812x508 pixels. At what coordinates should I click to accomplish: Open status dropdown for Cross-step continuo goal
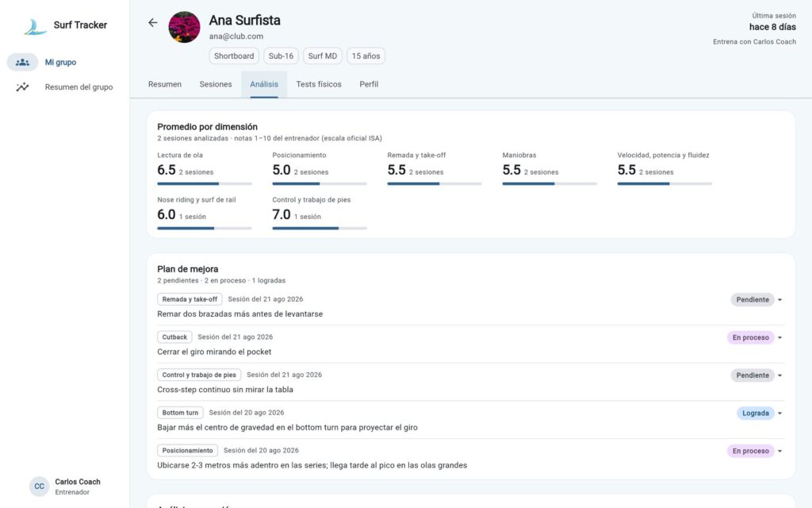tap(756, 375)
